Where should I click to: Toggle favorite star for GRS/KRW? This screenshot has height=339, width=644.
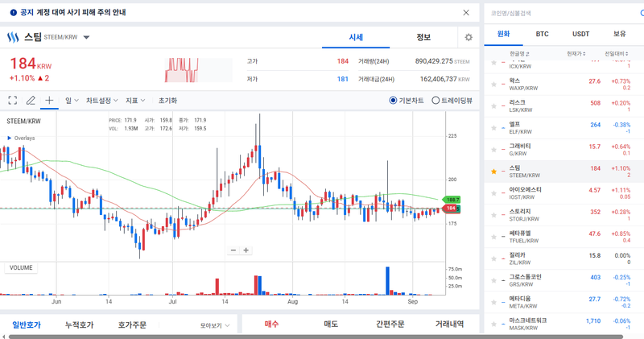point(493,280)
